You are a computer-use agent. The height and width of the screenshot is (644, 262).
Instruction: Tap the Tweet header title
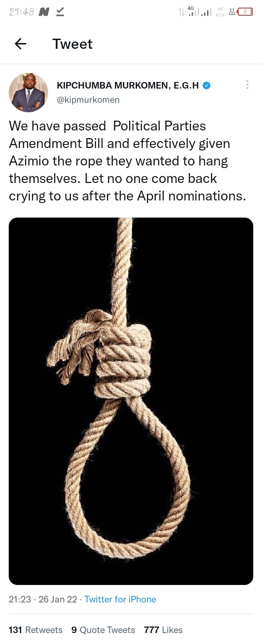tap(72, 44)
